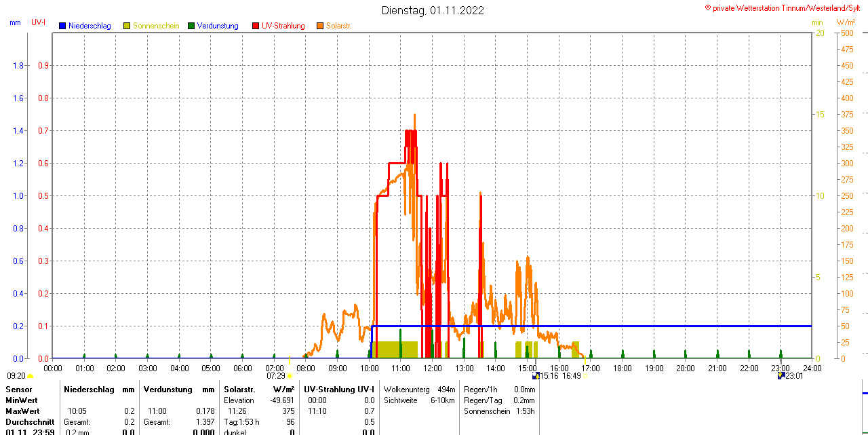Click the Sensor header in data table
The height and width of the screenshot is (435, 868).
18,390
